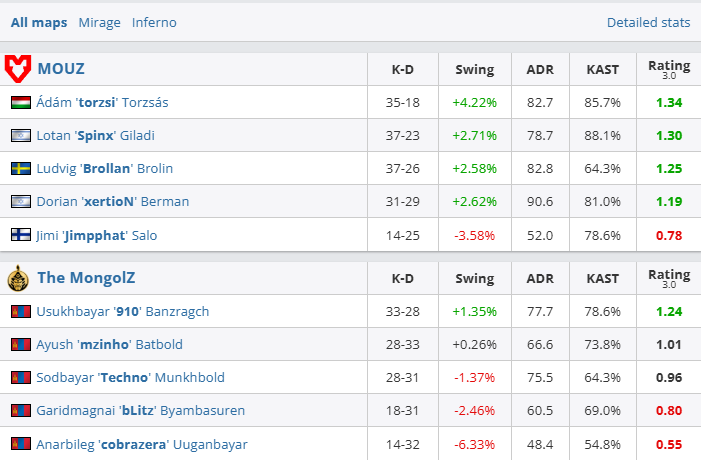Click the MOUZ team logo icon
Image resolution: width=701 pixels, height=460 pixels.
(x=18, y=69)
